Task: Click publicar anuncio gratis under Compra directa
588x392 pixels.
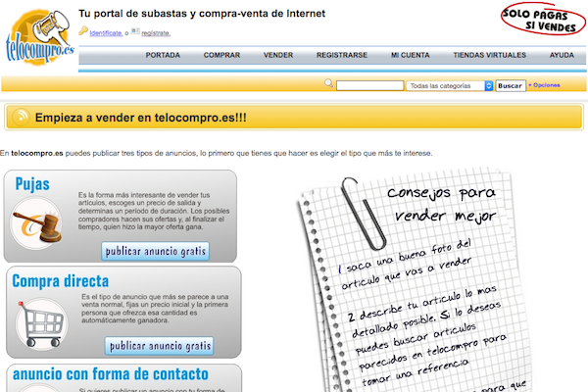Action: point(159,346)
